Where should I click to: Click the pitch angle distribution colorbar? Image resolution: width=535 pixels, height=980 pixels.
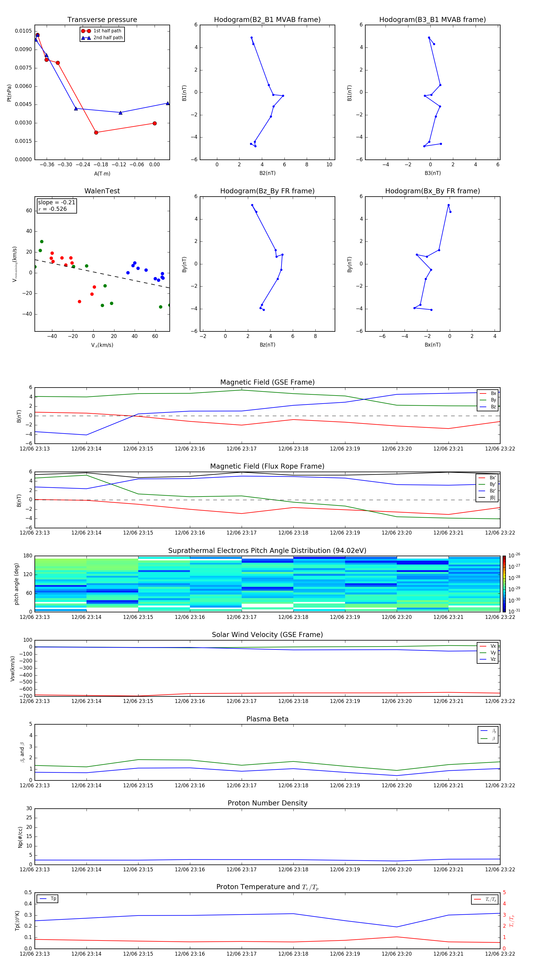pos(504,584)
